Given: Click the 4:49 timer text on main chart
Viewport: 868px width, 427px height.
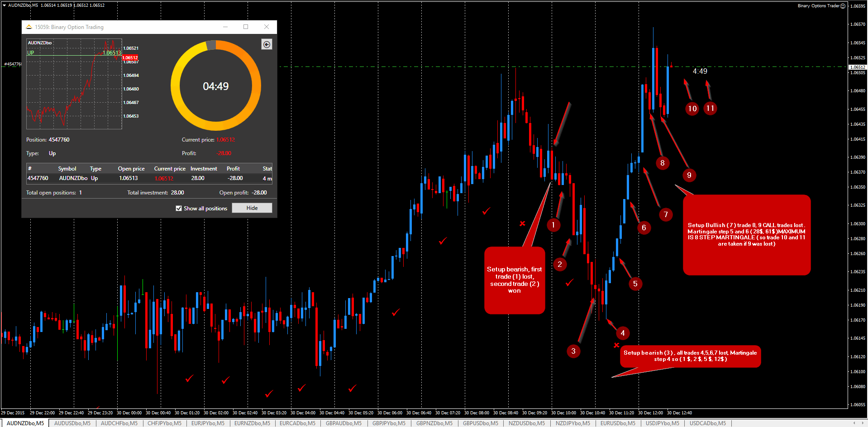Looking at the screenshot, I should pos(700,71).
